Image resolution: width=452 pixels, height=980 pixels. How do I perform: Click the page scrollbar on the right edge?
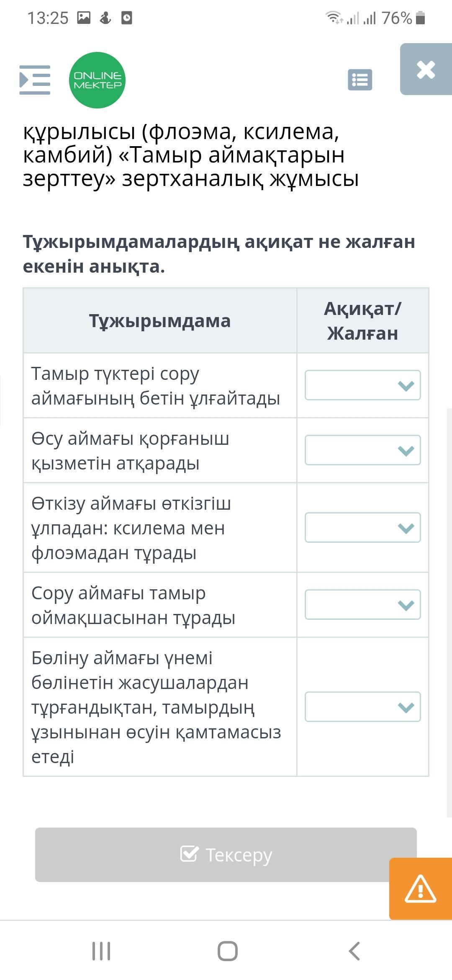[449, 612]
